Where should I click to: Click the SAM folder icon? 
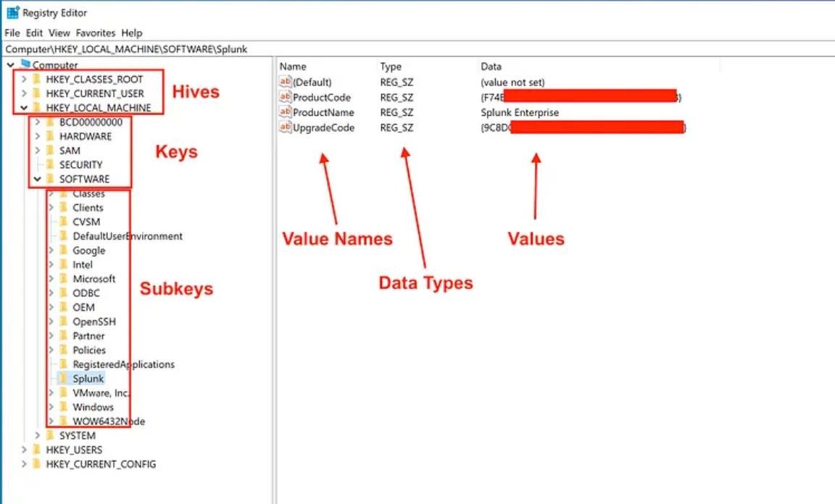pyautogui.click(x=51, y=151)
